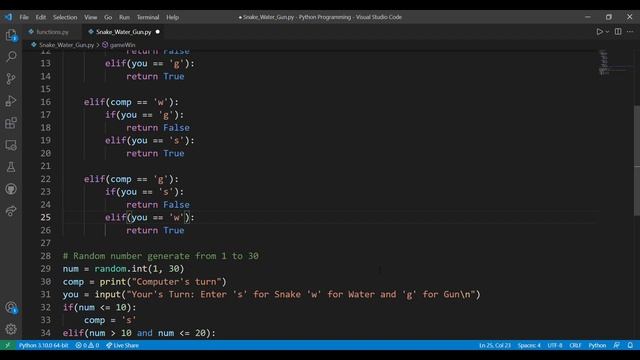The width and height of the screenshot is (640, 360).
Task: Go to line via Ln 25, Col 23
Action: click(x=495, y=345)
